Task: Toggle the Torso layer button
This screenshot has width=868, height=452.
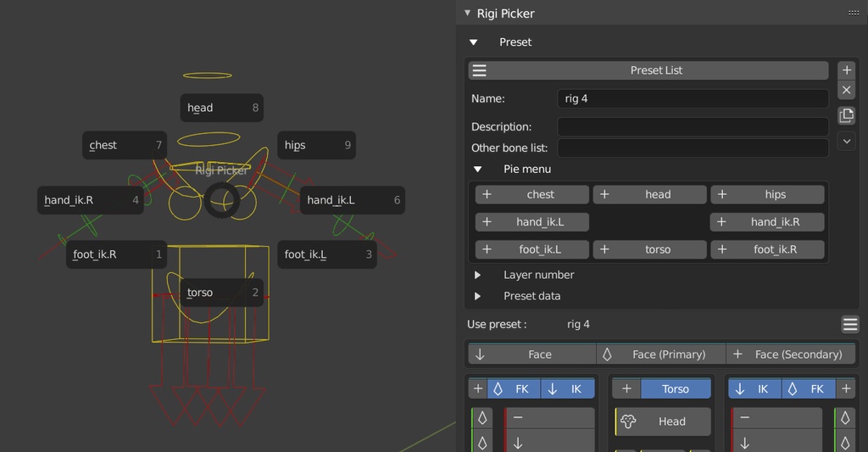Action: 676,389
